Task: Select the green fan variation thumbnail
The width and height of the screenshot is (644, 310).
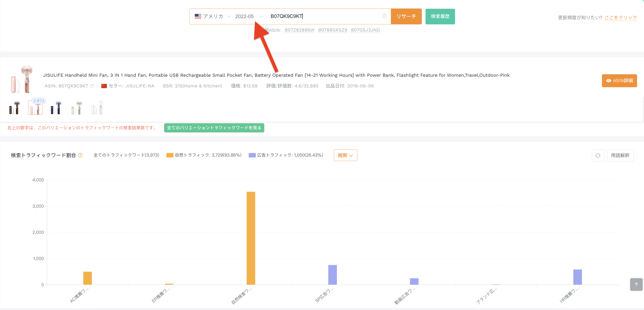Action: click(x=76, y=108)
